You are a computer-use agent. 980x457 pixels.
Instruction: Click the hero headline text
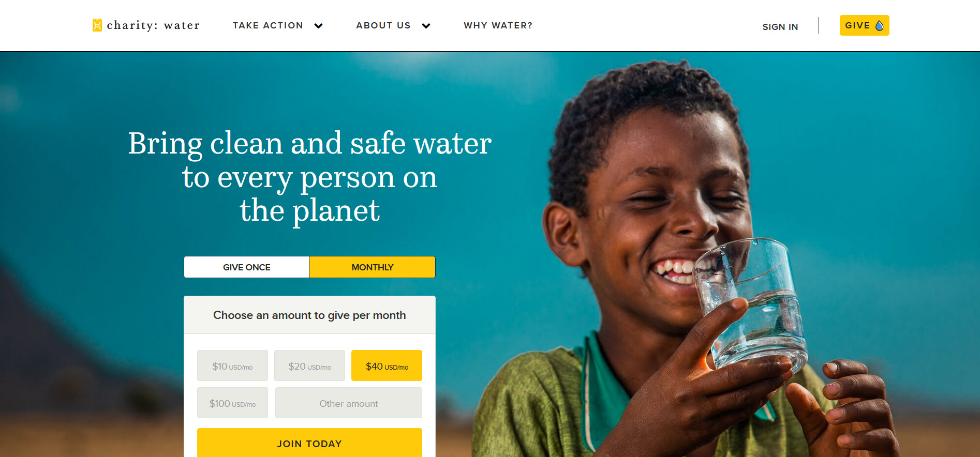309,176
